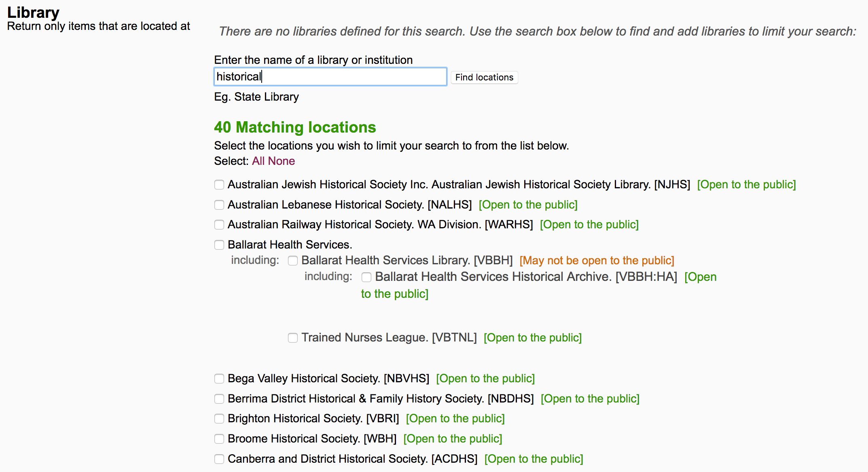
Task: Select Australian Railway Historical Society WA Division
Action: [x=219, y=225]
